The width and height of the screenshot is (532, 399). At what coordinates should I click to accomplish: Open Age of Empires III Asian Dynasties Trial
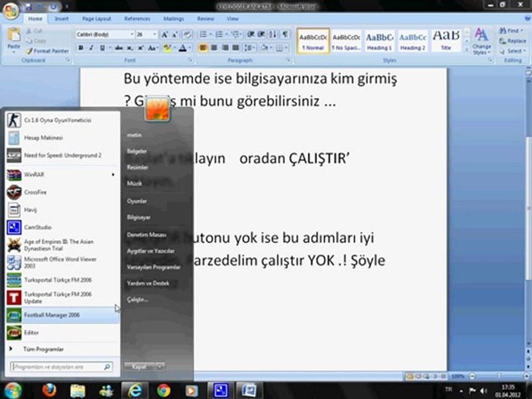click(63, 245)
